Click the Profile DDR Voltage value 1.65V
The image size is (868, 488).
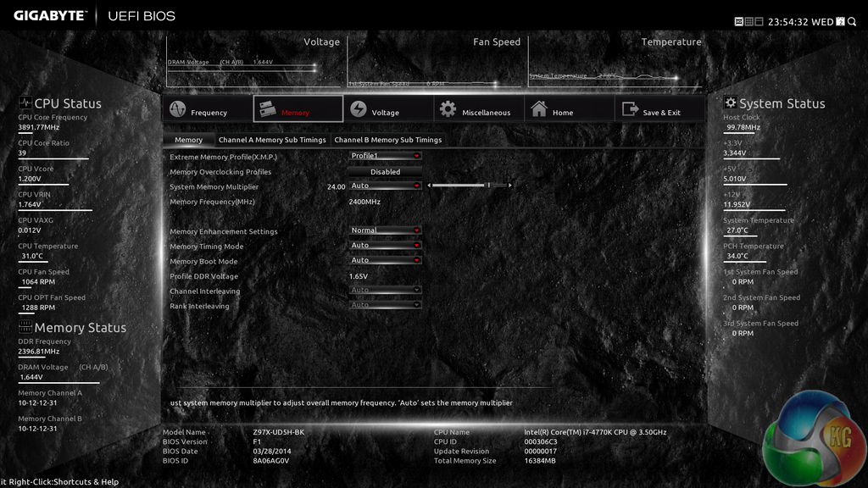[x=359, y=276]
